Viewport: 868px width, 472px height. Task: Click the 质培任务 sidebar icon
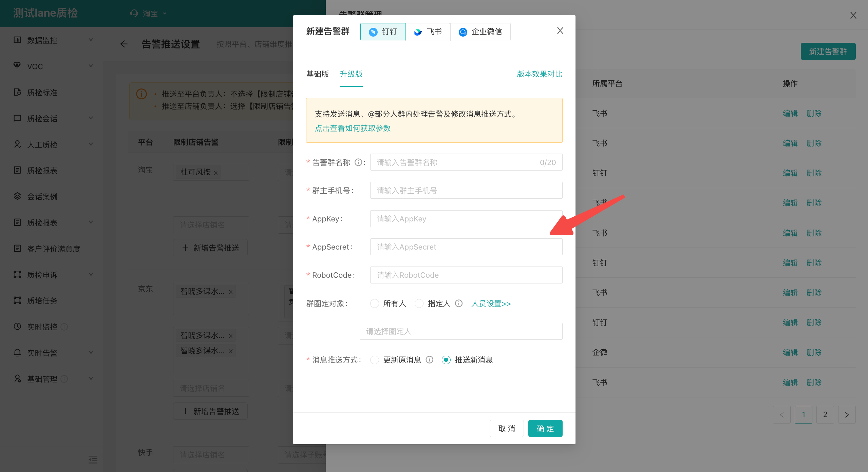[x=17, y=300]
